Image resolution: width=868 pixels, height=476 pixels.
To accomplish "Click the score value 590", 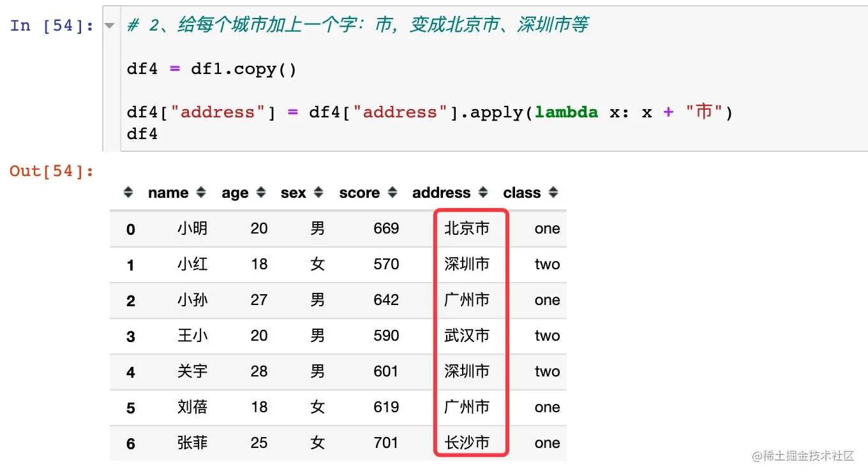I will coord(386,336).
